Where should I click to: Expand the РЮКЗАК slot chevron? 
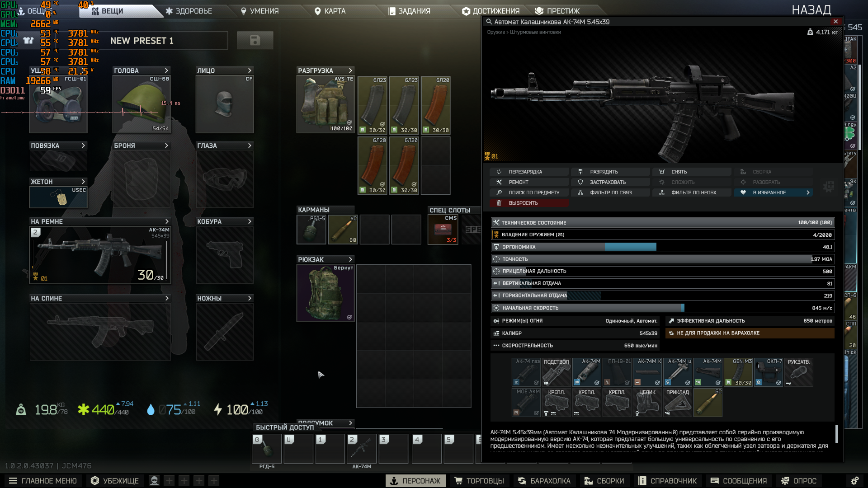pos(350,259)
